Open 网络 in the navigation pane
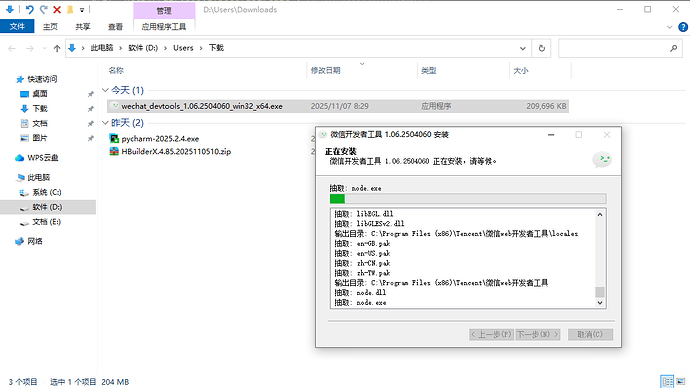 35,241
